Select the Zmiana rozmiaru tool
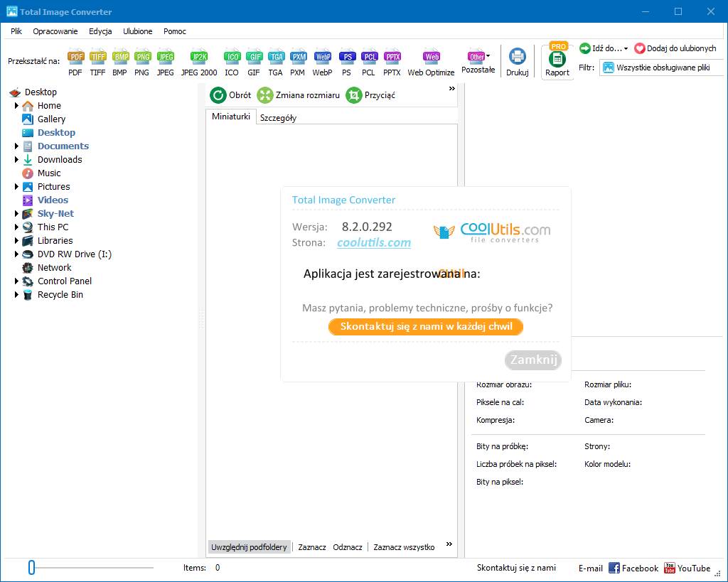Viewport: 728px width, 582px height. pos(298,95)
